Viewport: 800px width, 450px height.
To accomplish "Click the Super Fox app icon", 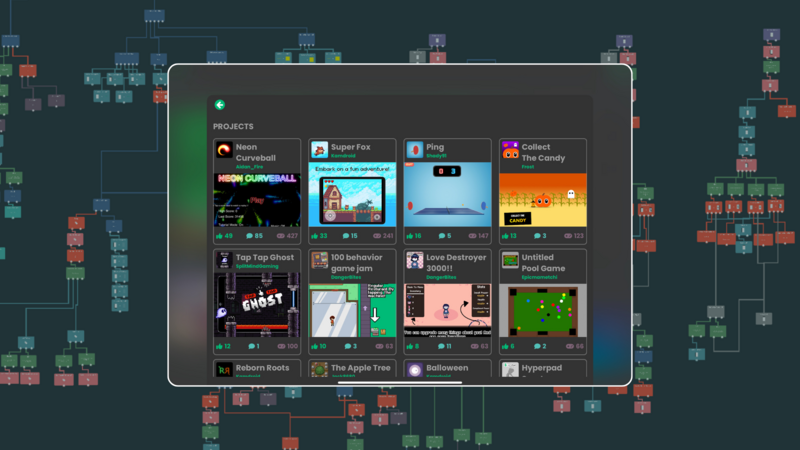I will pos(319,150).
